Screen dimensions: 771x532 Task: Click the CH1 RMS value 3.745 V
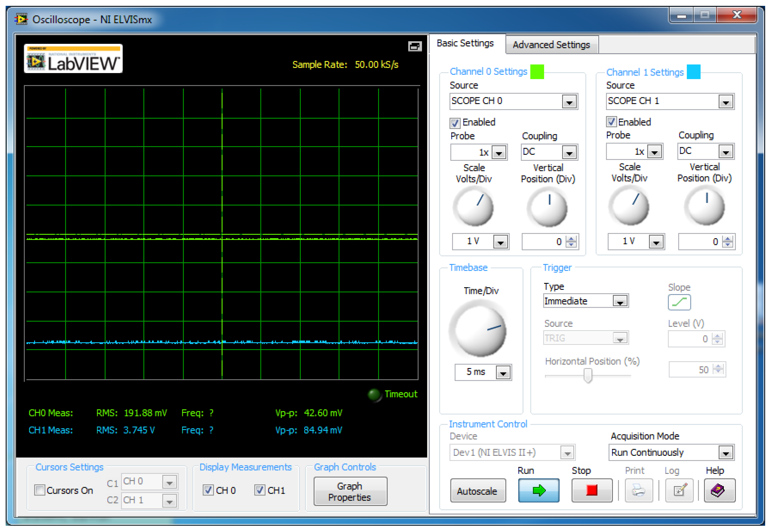[139, 431]
